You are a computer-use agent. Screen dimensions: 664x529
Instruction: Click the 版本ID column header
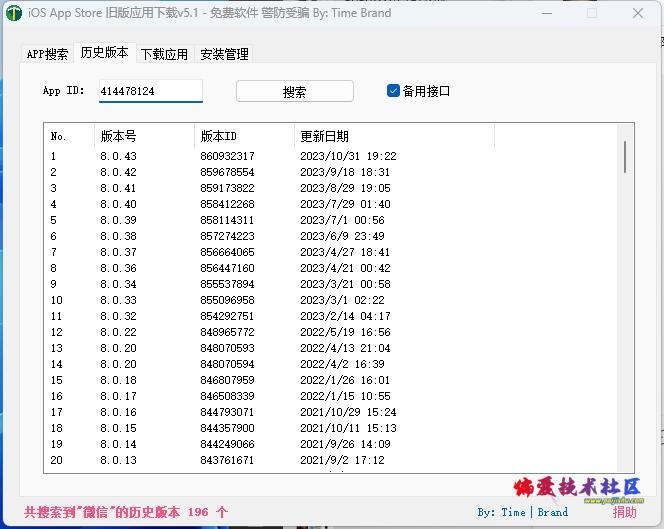[244, 136]
